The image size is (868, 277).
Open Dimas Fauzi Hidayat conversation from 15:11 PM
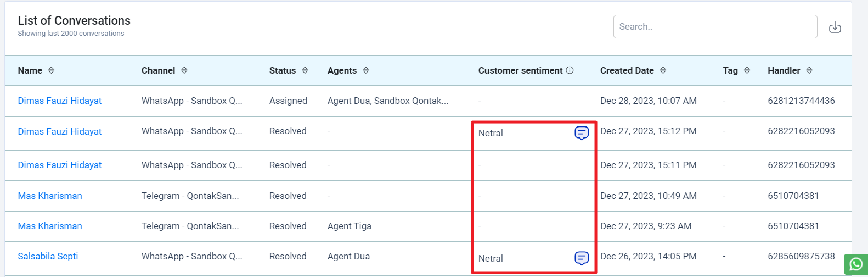click(x=60, y=165)
